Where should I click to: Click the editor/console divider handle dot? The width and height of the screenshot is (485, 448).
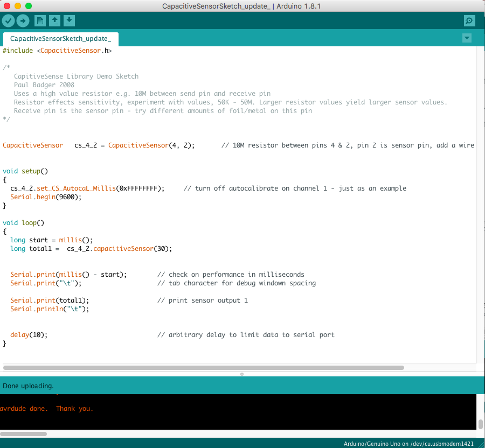(242, 374)
